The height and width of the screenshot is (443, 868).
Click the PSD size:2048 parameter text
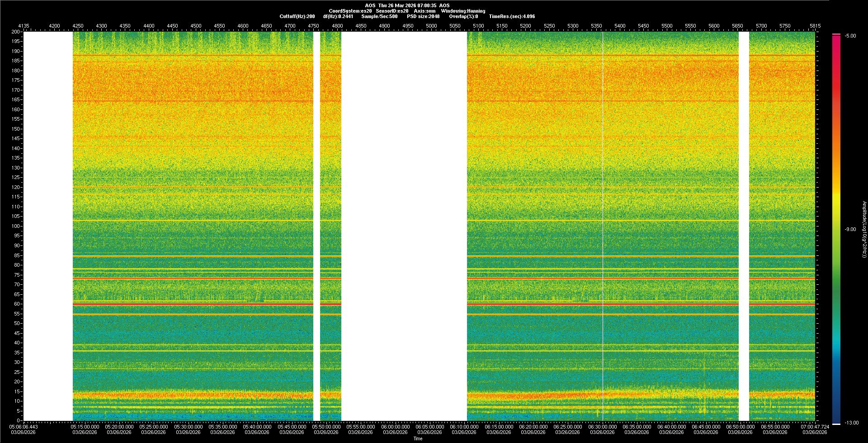[x=423, y=16]
